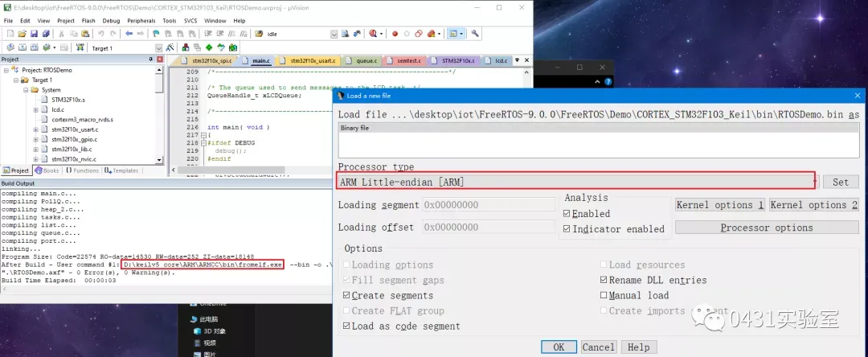Pin the Project panel with pushpin icon
868x357 pixels.
pos(151,59)
